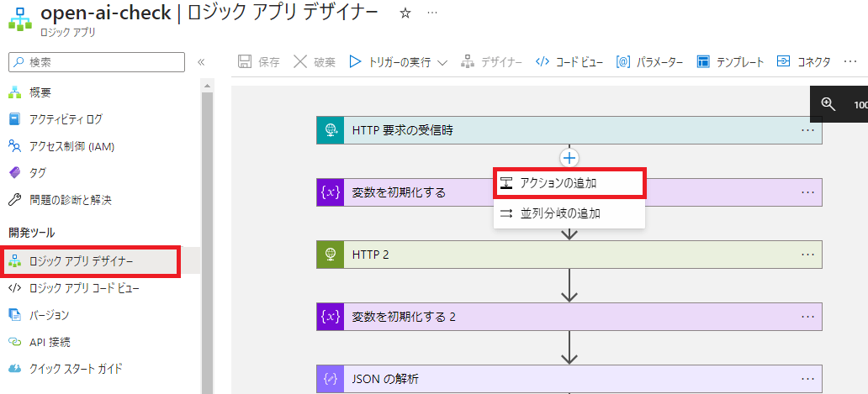Open コード ビュー from the toolbar
Image resolution: width=868 pixels, height=394 pixels.
point(569,62)
